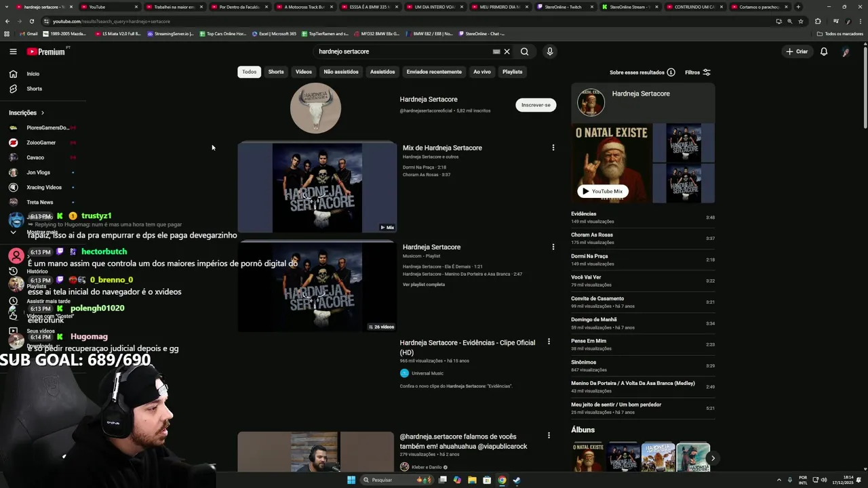The width and height of the screenshot is (868, 488).
Task: Open the Filtros filter options
Action: click(x=698, y=73)
